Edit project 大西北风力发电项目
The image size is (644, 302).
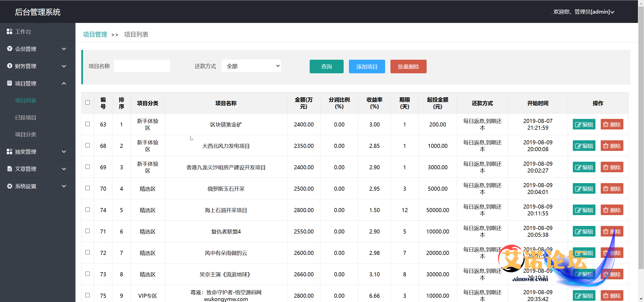click(584, 146)
